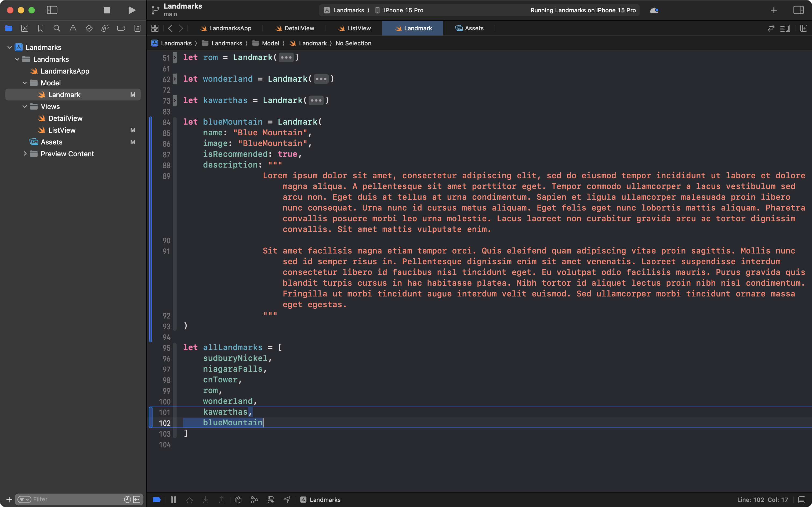812x507 pixels.
Task: Open Code Review mode with arrows icon
Action: [771, 28]
